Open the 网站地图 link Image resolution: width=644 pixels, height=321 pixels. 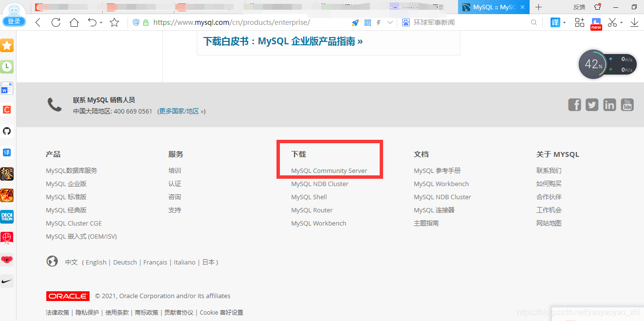tap(549, 223)
